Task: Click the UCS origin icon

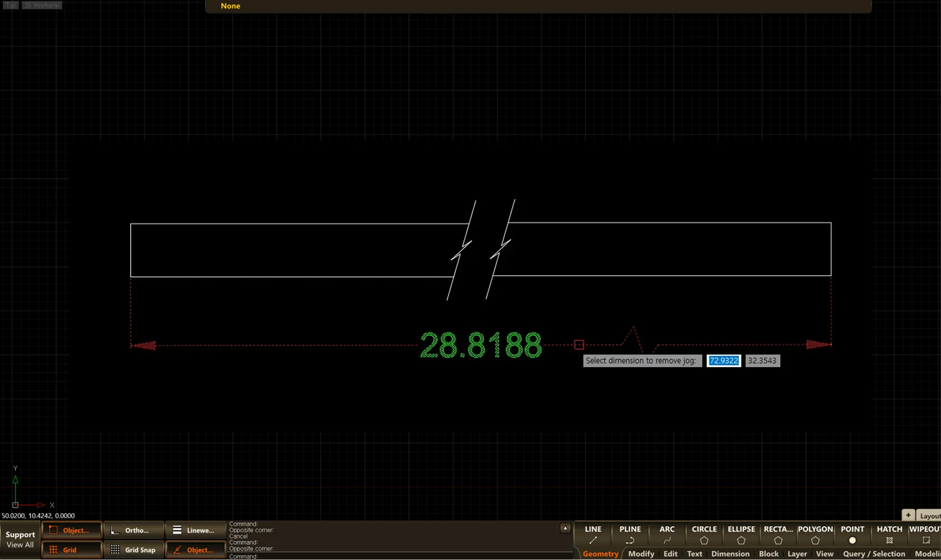Action: [x=15, y=505]
